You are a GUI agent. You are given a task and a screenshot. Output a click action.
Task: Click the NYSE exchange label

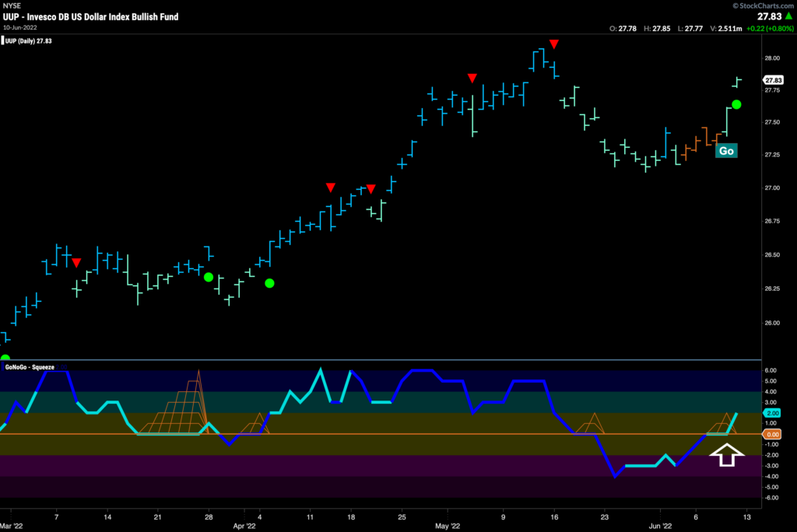[12, 5]
